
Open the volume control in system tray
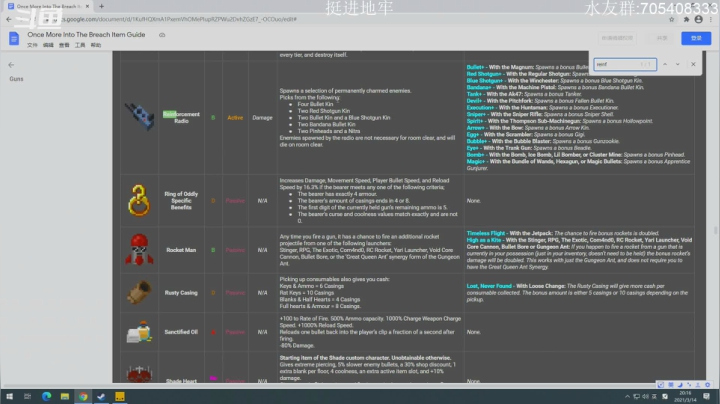coord(645,397)
